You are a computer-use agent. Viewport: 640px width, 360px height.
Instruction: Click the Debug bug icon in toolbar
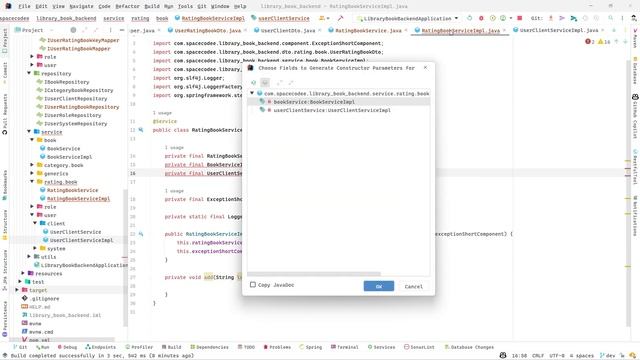pos(481,18)
